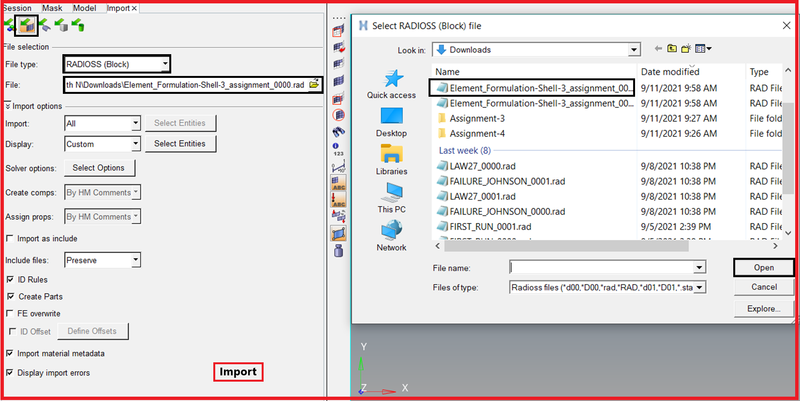
Task: Click the Create New Folder icon
Action: click(x=686, y=48)
